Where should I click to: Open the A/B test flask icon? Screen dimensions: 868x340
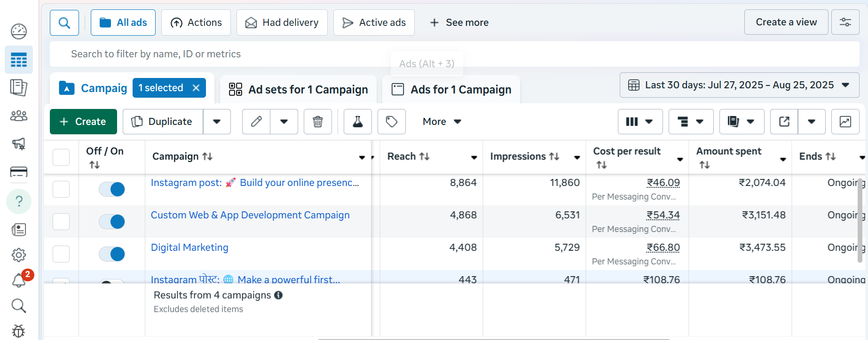[x=358, y=122]
